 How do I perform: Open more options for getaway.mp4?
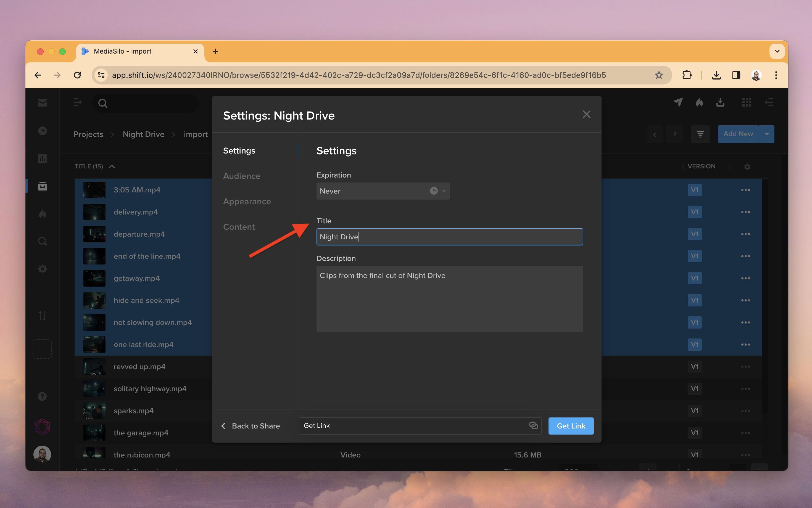745,279
